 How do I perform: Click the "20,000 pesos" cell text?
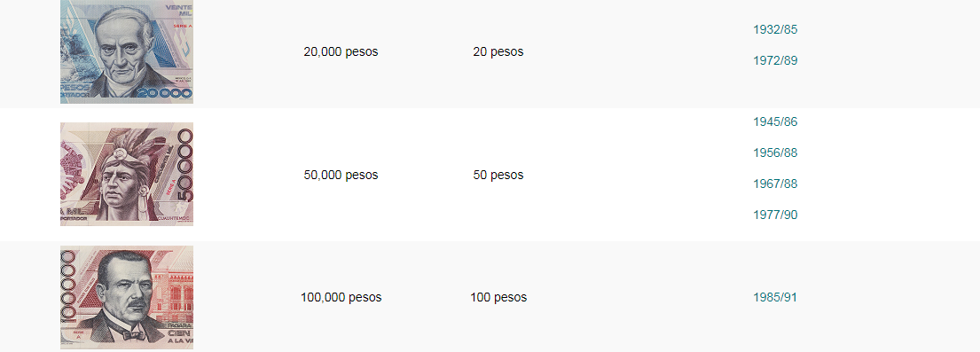[x=341, y=52]
